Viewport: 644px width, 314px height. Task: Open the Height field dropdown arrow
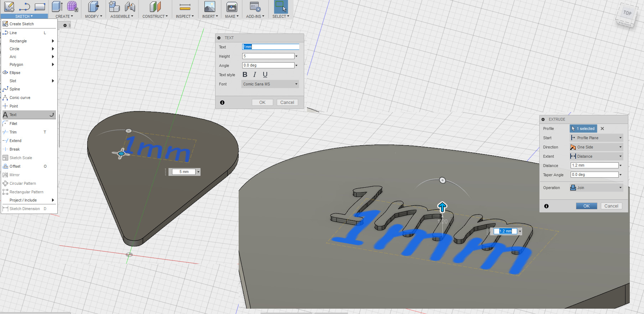tap(296, 56)
